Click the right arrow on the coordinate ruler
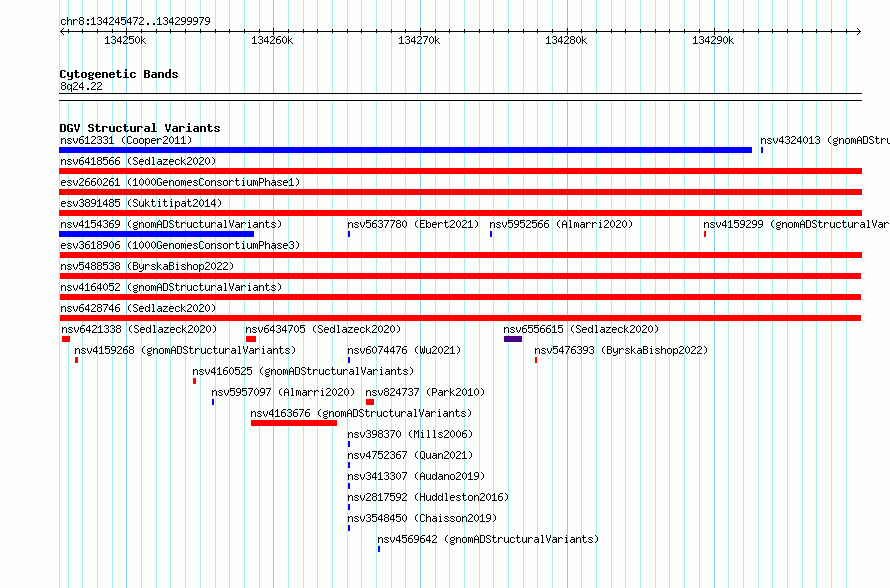The image size is (890, 588). [859, 31]
